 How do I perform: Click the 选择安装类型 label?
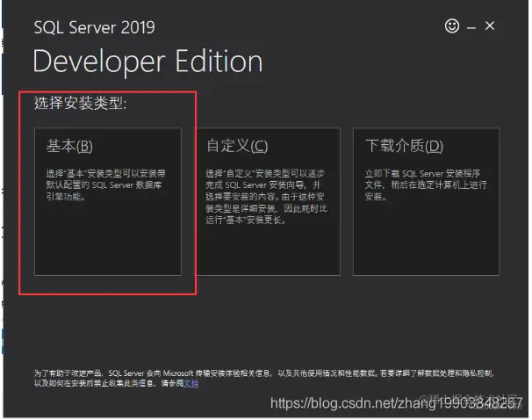[x=80, y=103]
